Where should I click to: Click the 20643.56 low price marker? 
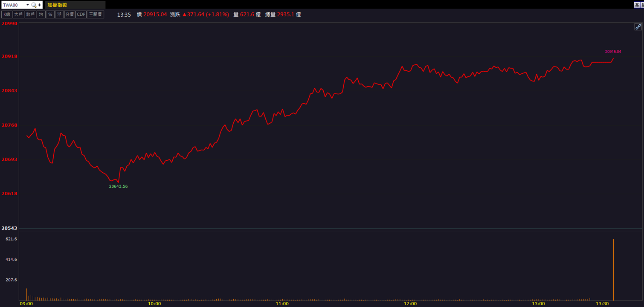(x=118, y=186)
